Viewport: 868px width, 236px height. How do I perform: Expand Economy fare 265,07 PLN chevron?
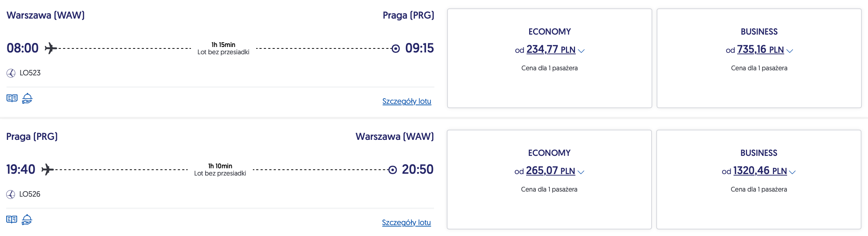click(581, 172)
